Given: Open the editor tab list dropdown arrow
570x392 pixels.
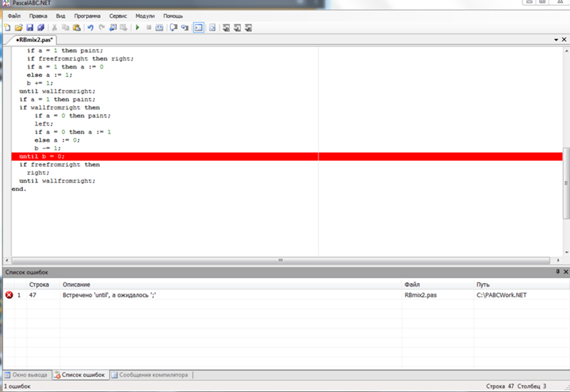Looking at the screenshot, I should [x=556, y=40].
